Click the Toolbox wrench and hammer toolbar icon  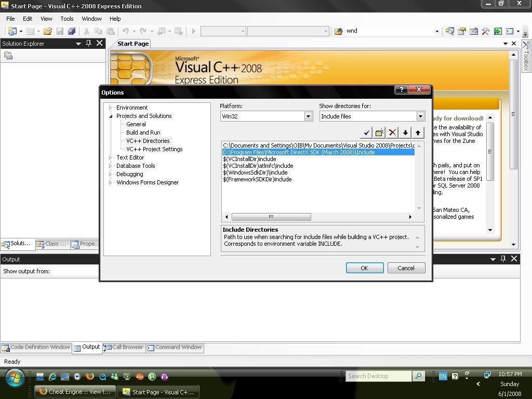pyautogui.click(x=486, y=31)
